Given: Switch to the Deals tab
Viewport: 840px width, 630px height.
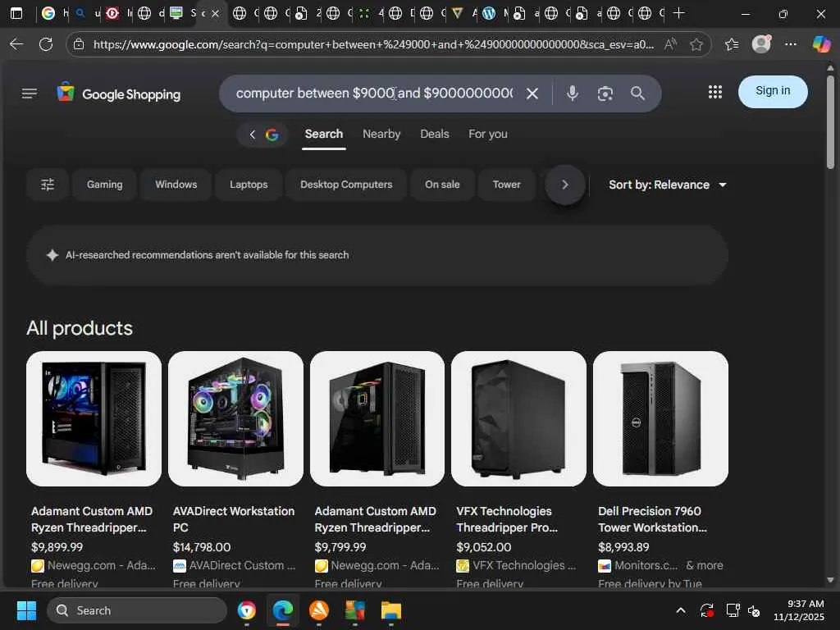Looking at the screenshot, I should pyautogui.click(x=435, y=134).
